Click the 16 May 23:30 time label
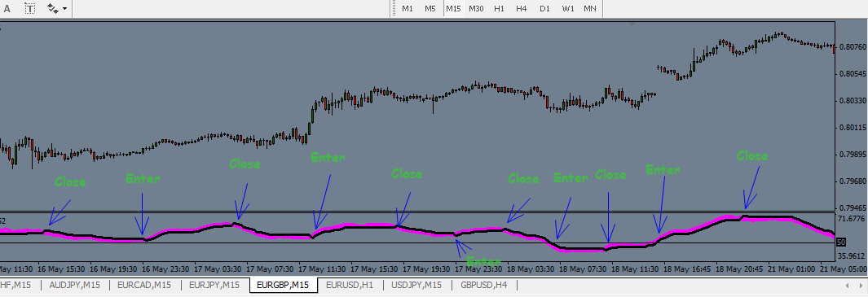The width and height of the screenshot is (868, 297). click(x=165, y=269)
